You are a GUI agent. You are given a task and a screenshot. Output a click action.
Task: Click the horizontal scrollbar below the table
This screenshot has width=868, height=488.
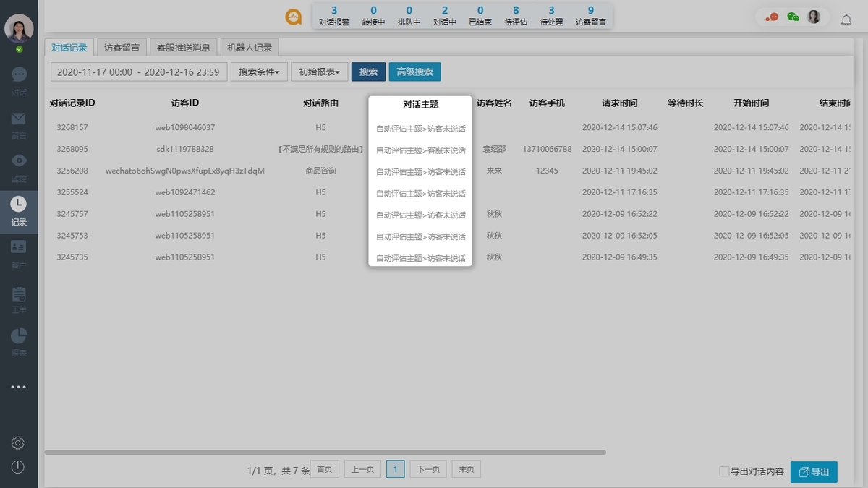(325, 452)
